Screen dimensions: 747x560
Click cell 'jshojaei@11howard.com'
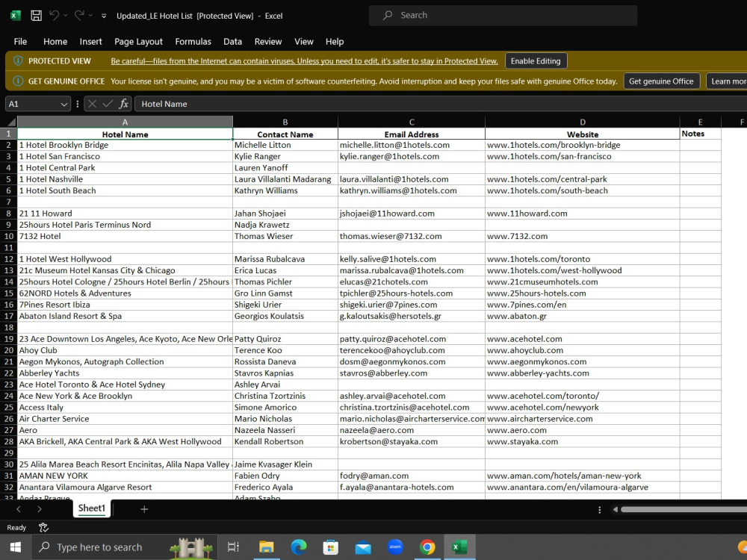(x=412, y=214)
